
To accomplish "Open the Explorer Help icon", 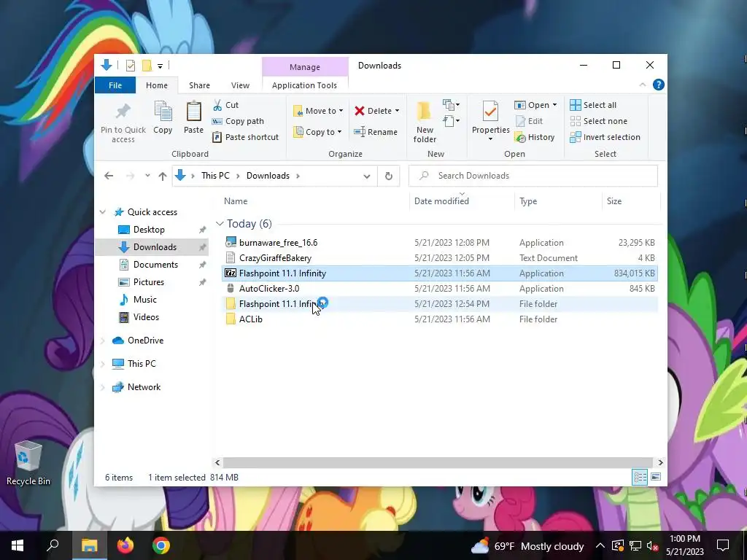I will pyautogui.click(x=659, y=85).
